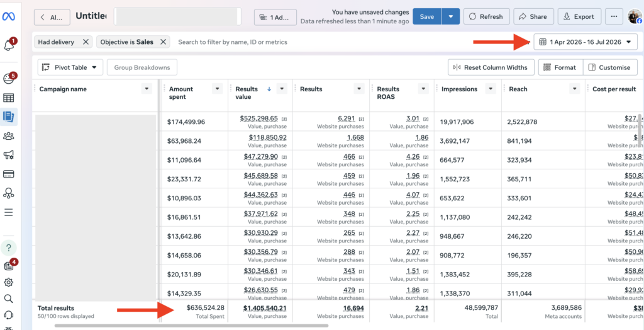The width and height of the screenshot is (644, 330).
Task: Click the Refresh button
Action: coord(487,16)
